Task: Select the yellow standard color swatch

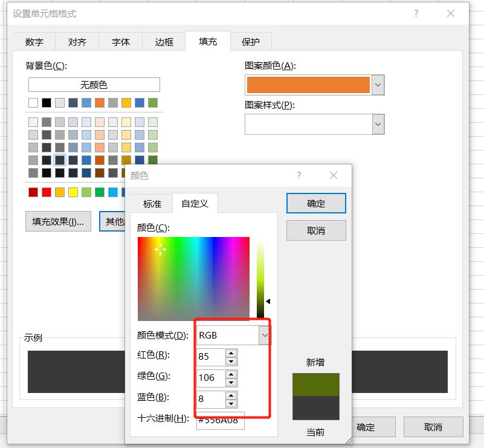Action: [73, 192]
